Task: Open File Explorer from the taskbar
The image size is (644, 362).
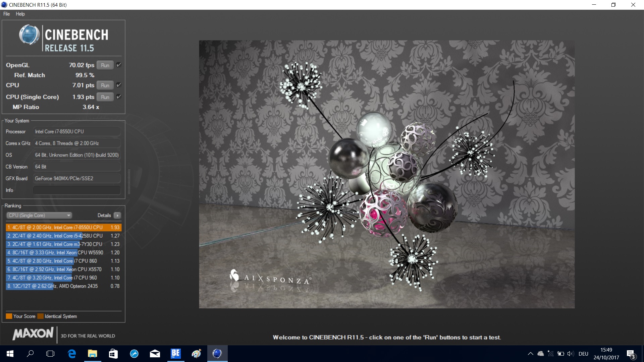Action: click(92, 354)
